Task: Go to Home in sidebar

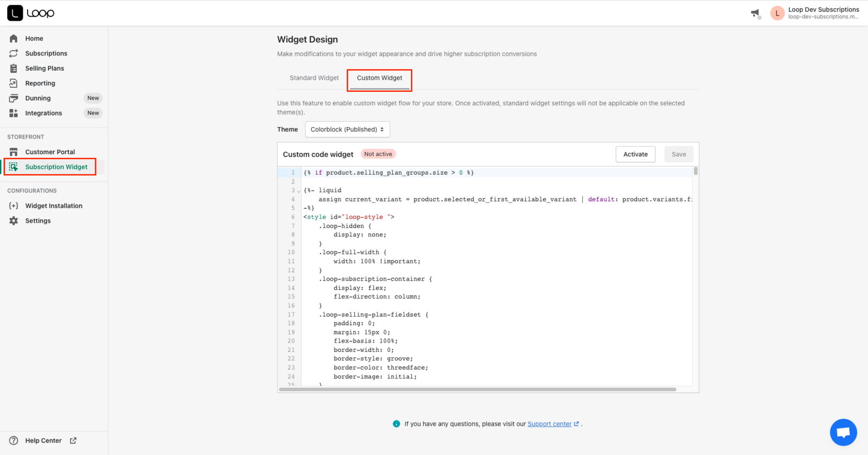Action: coord(34,39)
